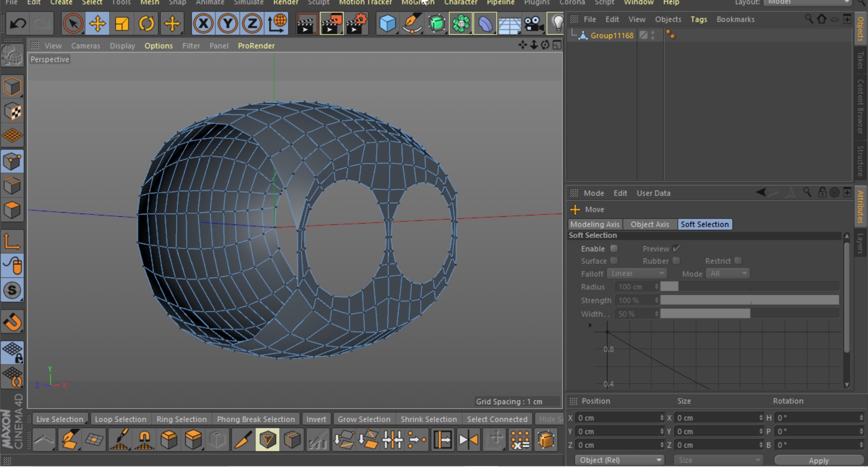Toggle the X axis lock icon
Viewport: 868px width, 467px height.
click(203, 23)
